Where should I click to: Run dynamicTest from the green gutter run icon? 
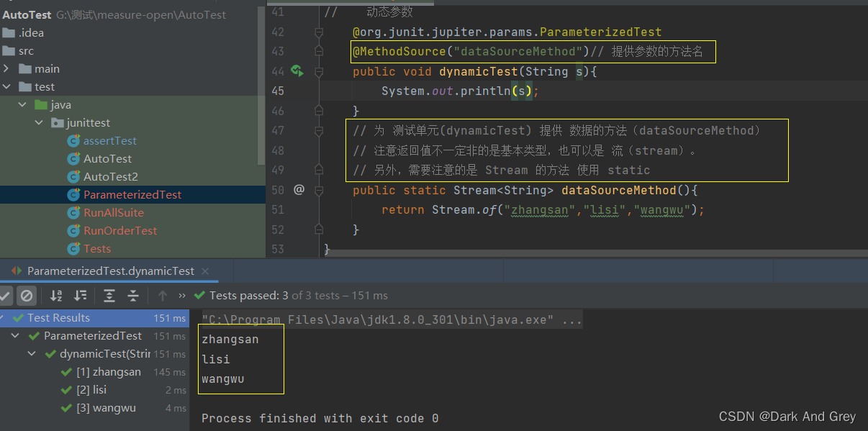point(297,71)
